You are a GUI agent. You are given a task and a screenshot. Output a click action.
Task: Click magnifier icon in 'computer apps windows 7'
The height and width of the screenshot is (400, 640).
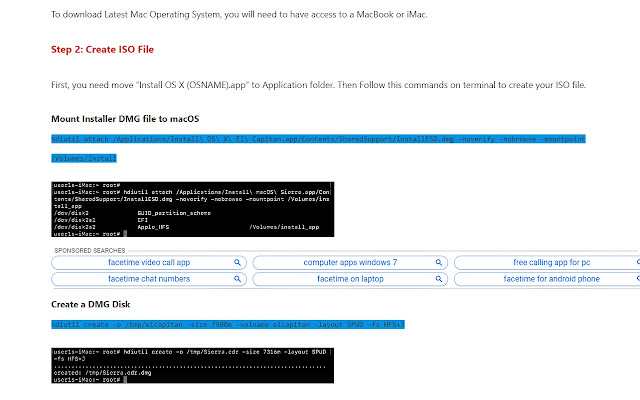click(438, 262)
